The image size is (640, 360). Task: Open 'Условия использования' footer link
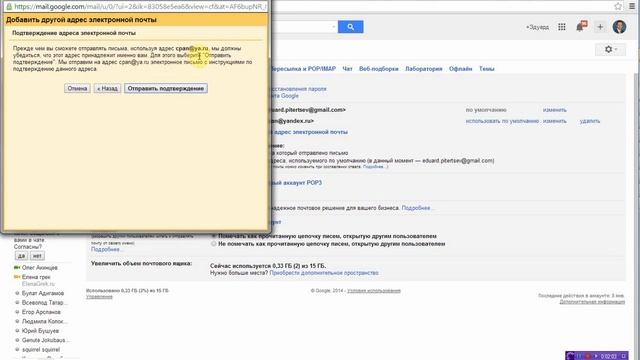tap(374, 291)
